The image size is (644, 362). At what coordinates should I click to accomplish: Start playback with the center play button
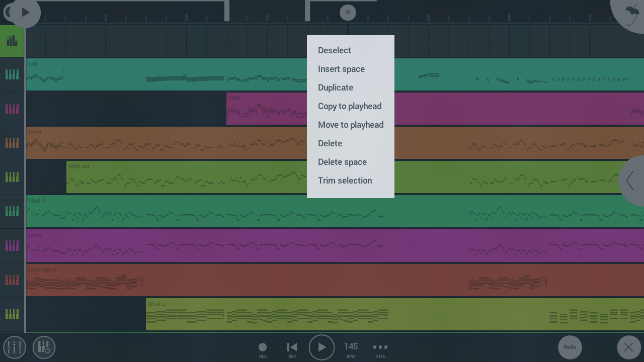(x=321, y=347)
